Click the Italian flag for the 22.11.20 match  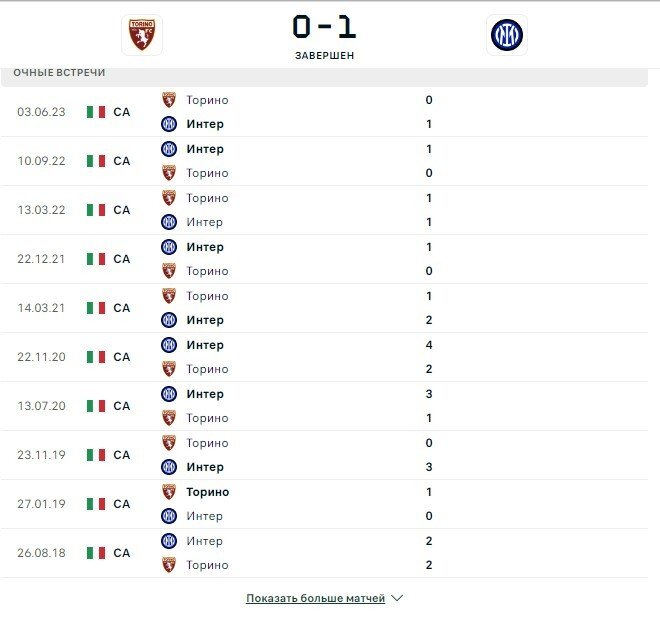click(x=95, y=357)
